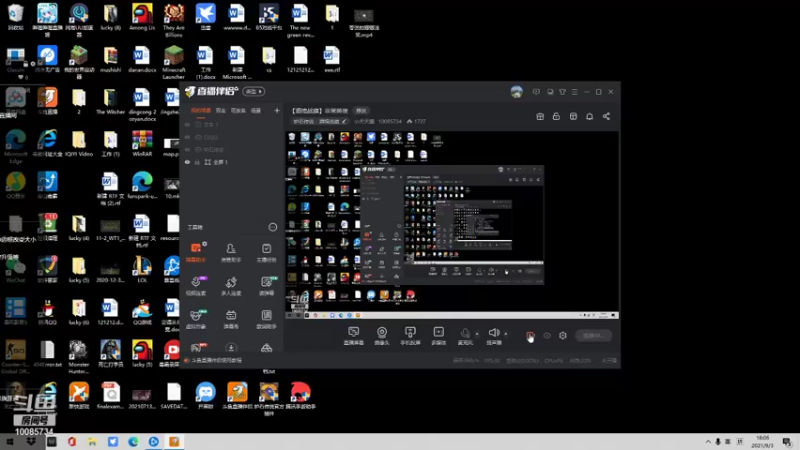Open They Are Billions desktop shortcut
800x450 pixels.
pyautogui.click(x=173, y=20)
